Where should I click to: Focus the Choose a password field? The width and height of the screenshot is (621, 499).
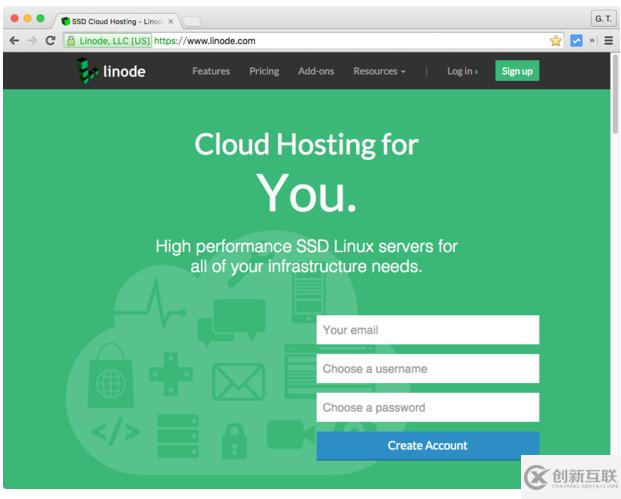point(428,408)
